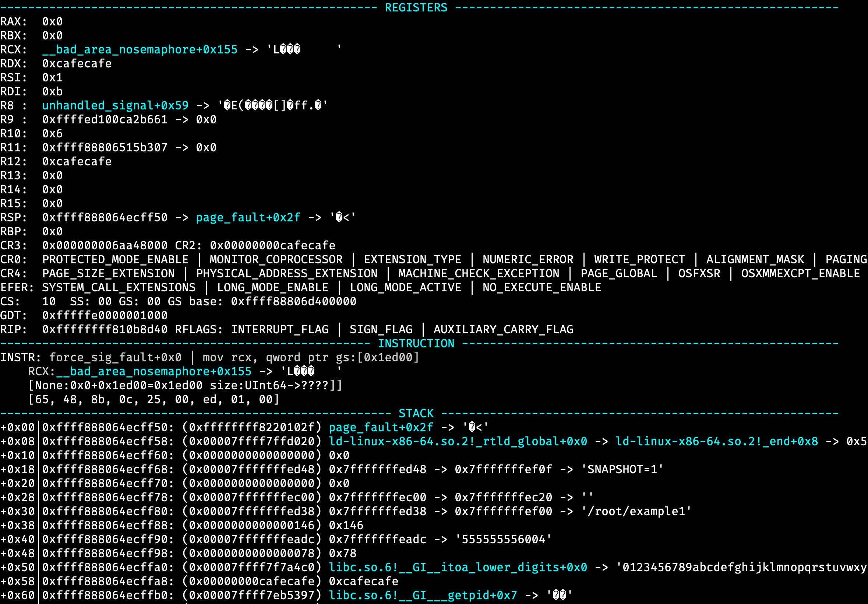Select the RAX register value 0x0
This screenshot has width=868, height=604.
pos(52,22)
